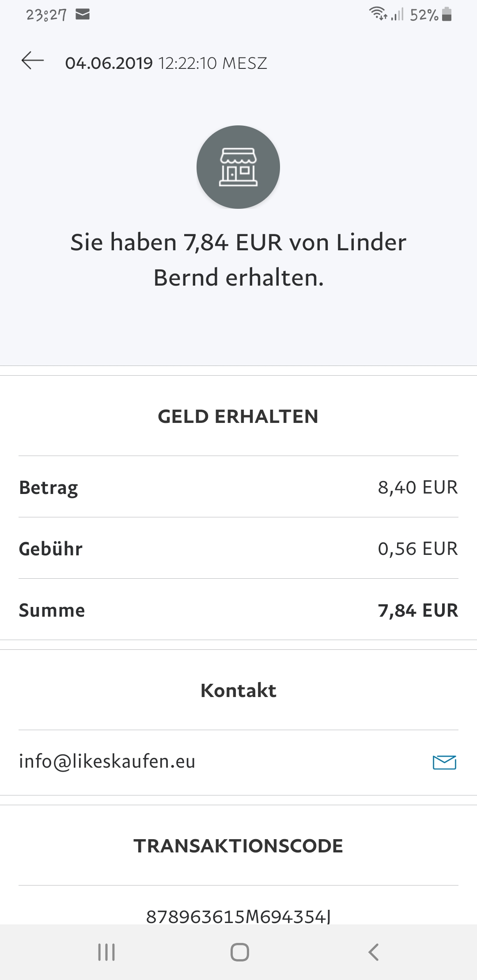Tap the Gebühr 0,56 EUR row
The image size is (477, 980).
(238, 549)
